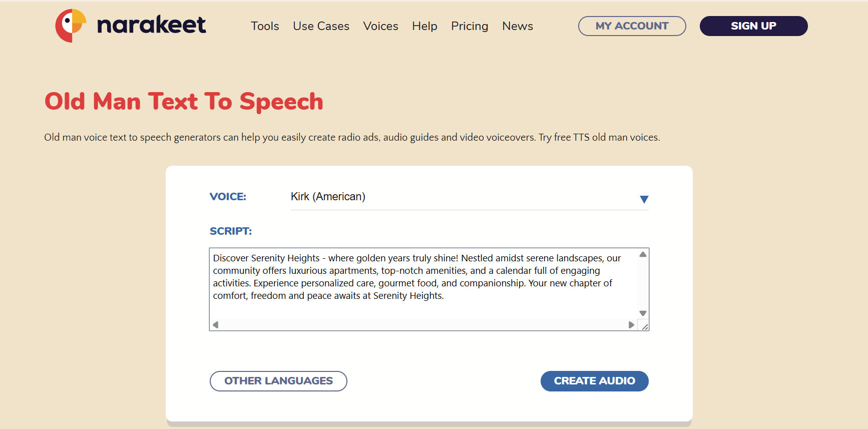The width and height of the screenshot is (868, 429).
Task: Expand the voice dropdown arrow
Action: (644, 199)
